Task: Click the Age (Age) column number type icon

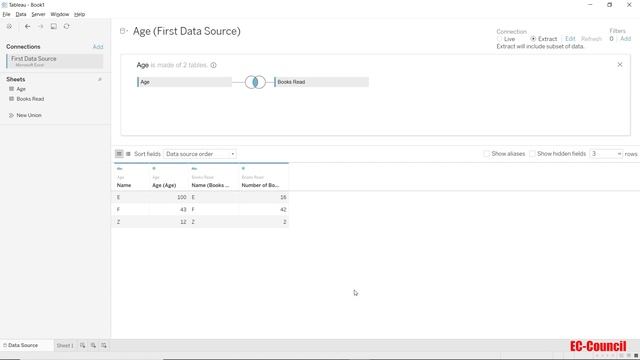Action: click(x=154, y=169)
